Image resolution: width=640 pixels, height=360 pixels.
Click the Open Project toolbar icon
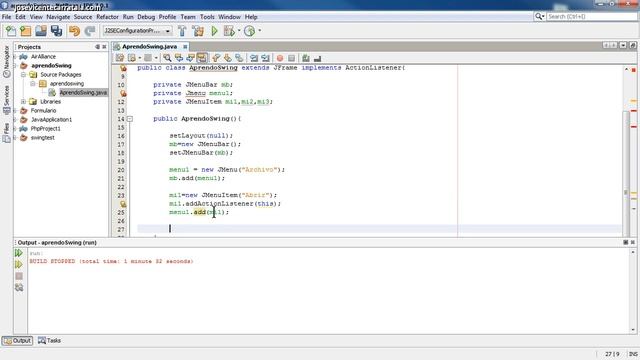coord(41,31)
